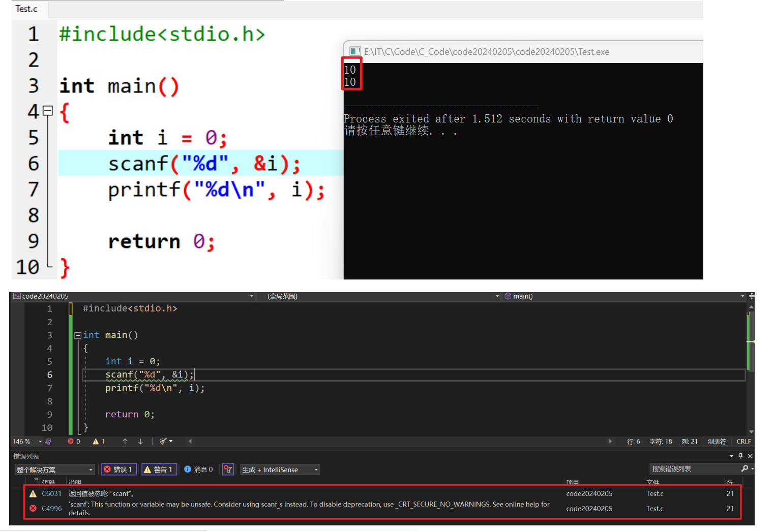Click Test.c file cell in C6031 row
Viewport: 775px width, 532px height.
[654, 493]
